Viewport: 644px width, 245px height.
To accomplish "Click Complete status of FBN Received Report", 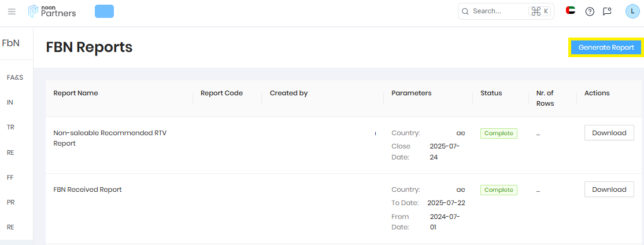I will click(499, 190).
